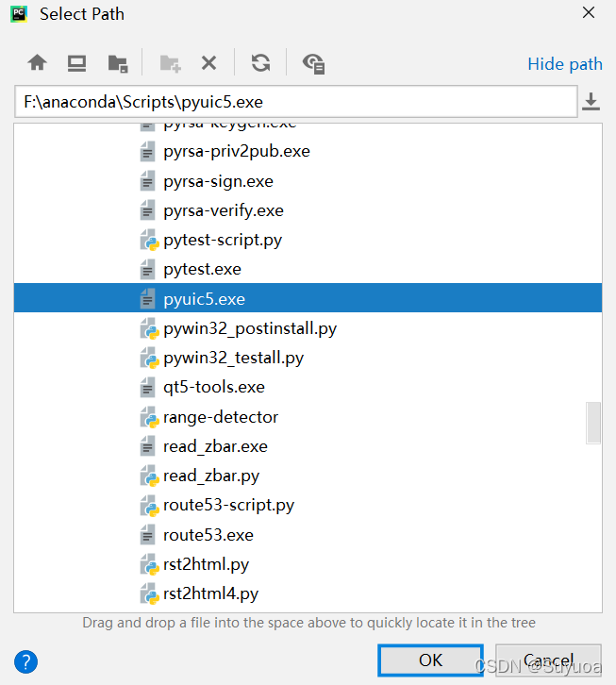Click file icon beside pytest.exe

148,269
